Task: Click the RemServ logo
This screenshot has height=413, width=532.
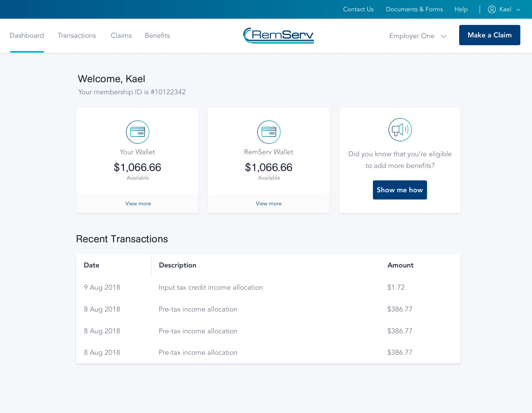Action: (278, 36)
